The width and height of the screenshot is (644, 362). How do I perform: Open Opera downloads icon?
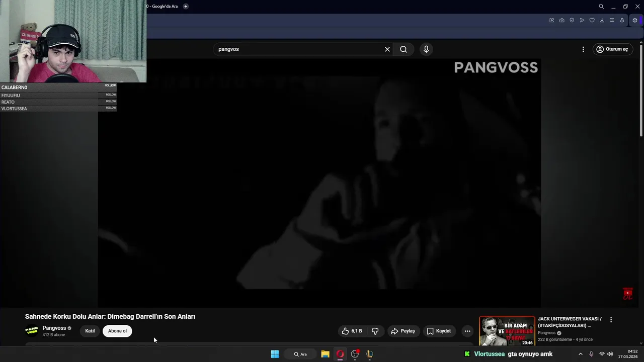tap(602, 20)
